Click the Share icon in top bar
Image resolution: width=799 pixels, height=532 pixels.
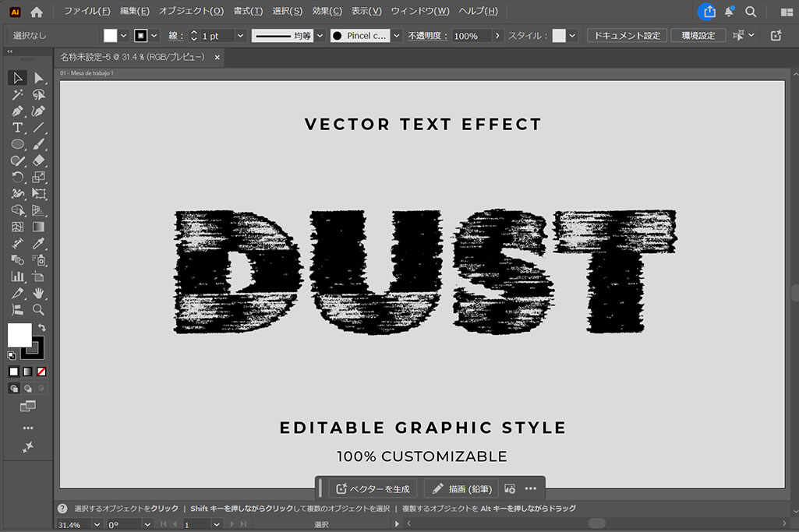708,12
